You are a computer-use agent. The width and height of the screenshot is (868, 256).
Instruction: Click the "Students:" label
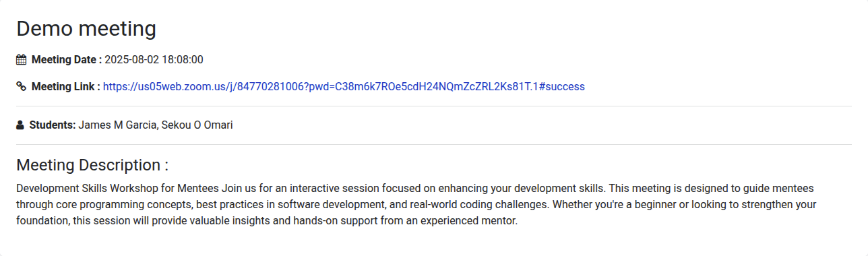pyautogui.click(x=53, y=125)
